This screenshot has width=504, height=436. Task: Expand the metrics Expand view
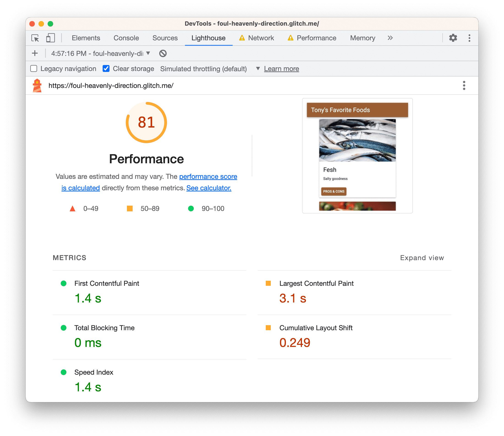coord(422,257)
